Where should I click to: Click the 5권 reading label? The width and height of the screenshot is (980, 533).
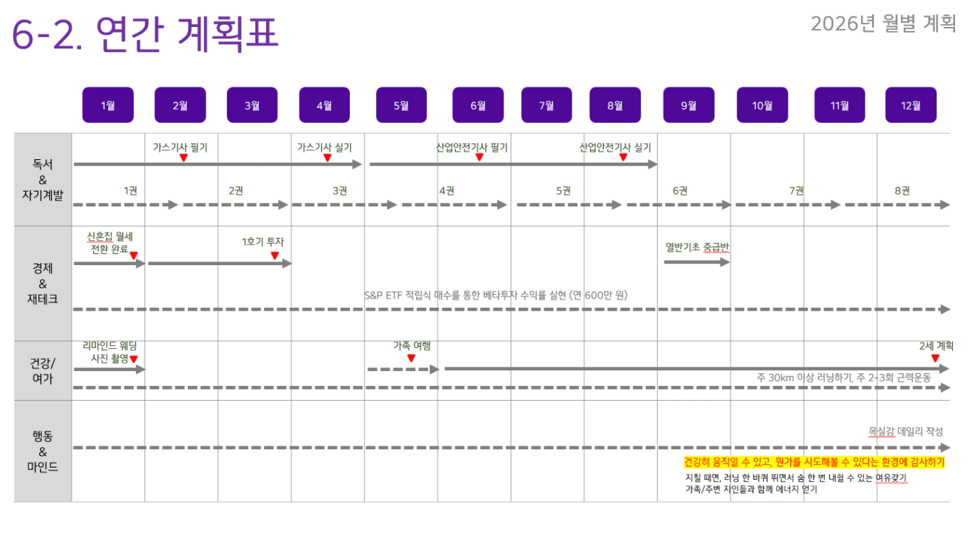point(563,190)
